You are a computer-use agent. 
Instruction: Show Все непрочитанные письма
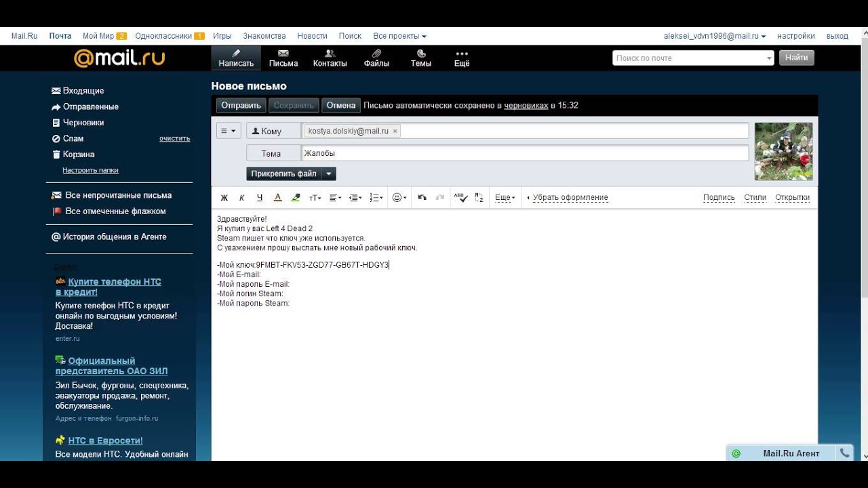119,195
